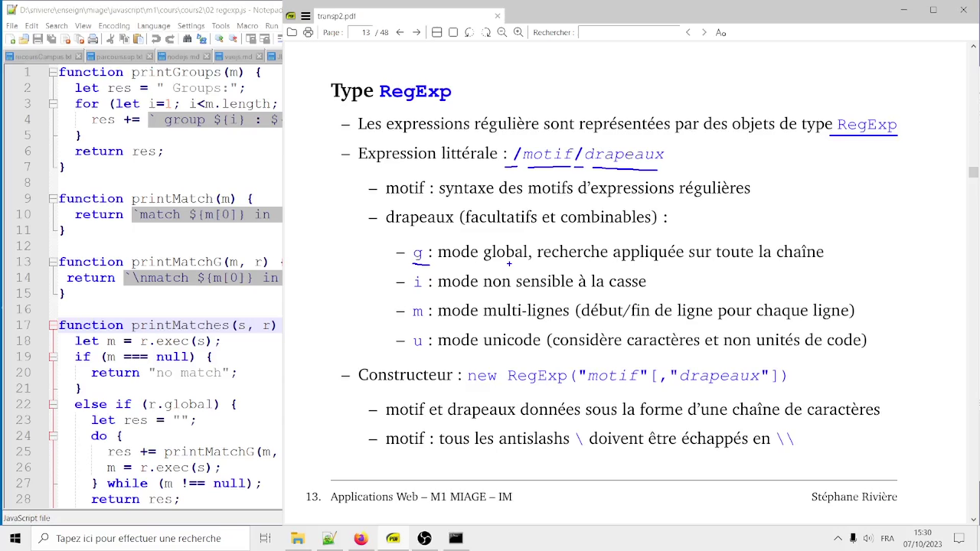Switch to the single page layout view

pyautogui.click(x=453, y=32)
